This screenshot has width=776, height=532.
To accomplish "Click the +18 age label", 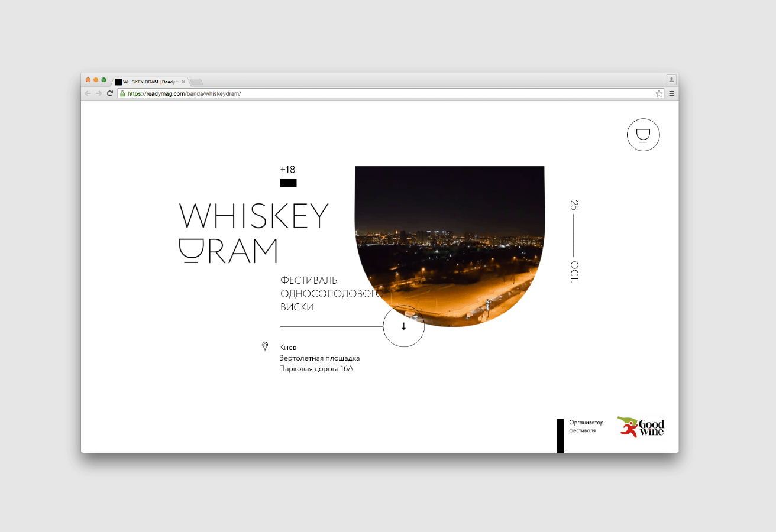I will (x=287, y=170).
